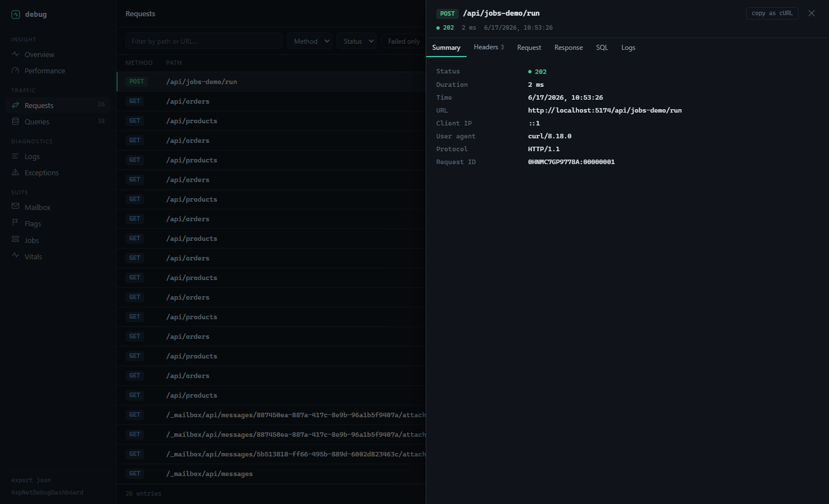Open the Response tab

[x=569, y=48]
